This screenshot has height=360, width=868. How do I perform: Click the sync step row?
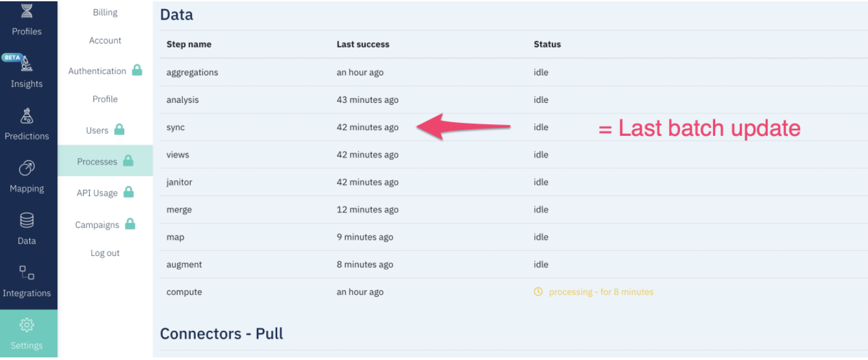click(x=176, y=127)
